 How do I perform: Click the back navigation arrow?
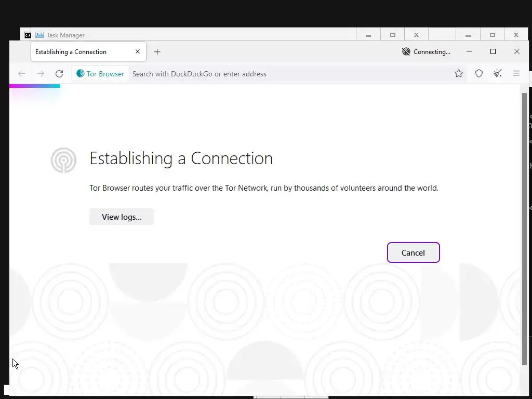[x=22, y=74]
